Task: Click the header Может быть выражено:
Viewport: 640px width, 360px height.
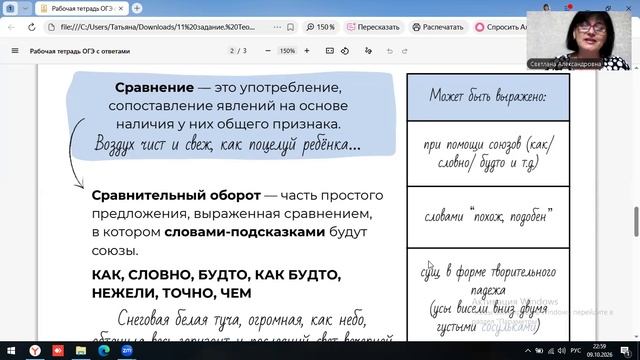Action: point(488,97)
